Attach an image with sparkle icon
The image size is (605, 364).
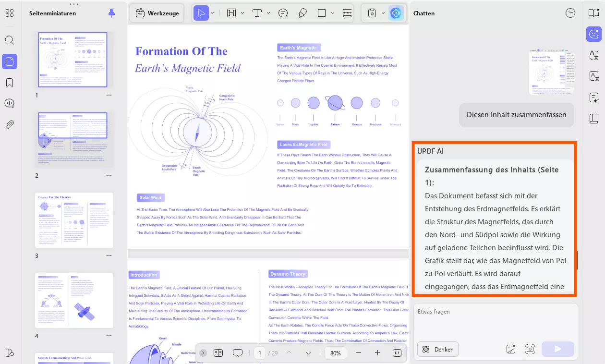click(511, 349)
